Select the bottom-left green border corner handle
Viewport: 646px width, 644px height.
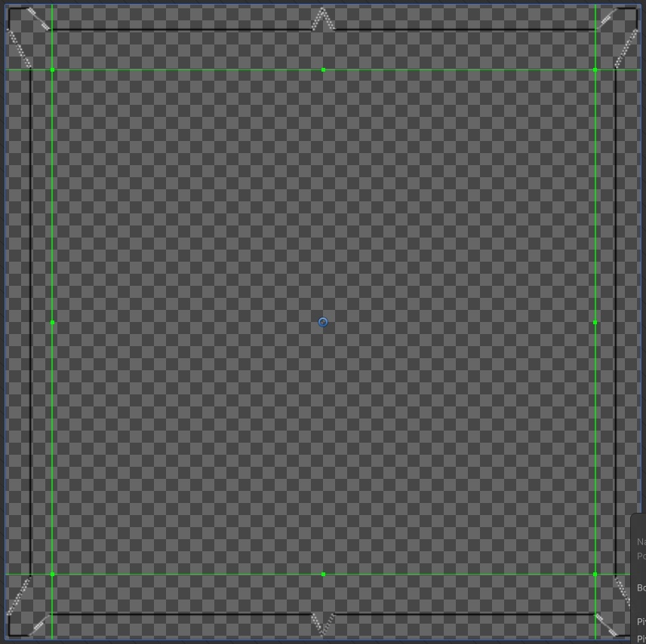click(x=52, y=574)
